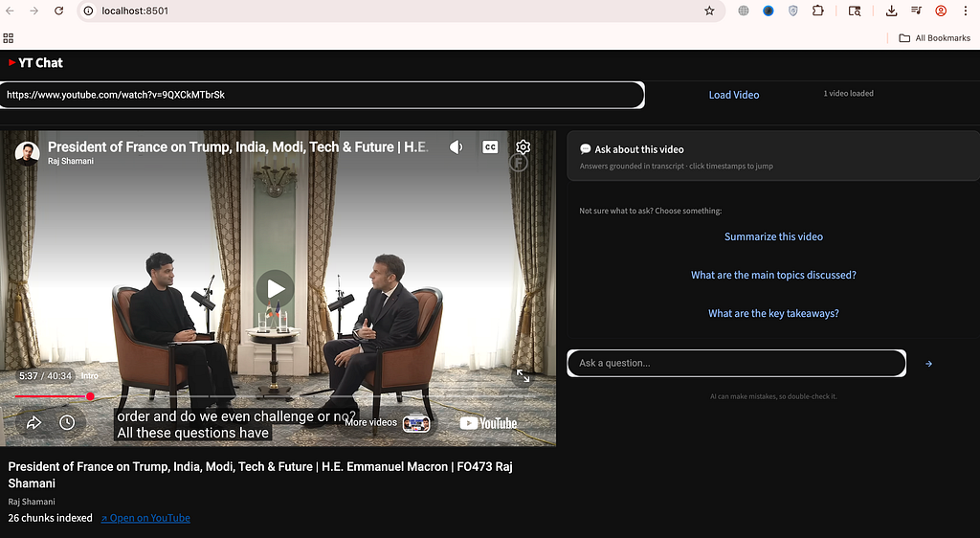Open the media controls icon
This screenshot has width=980, height=538.
(x=916, y=11)
